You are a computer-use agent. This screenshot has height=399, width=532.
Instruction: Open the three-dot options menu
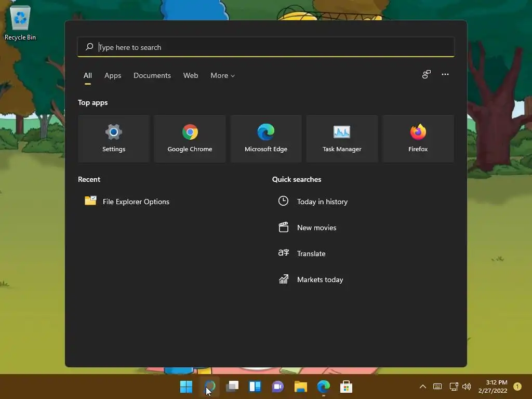point(445,74)
